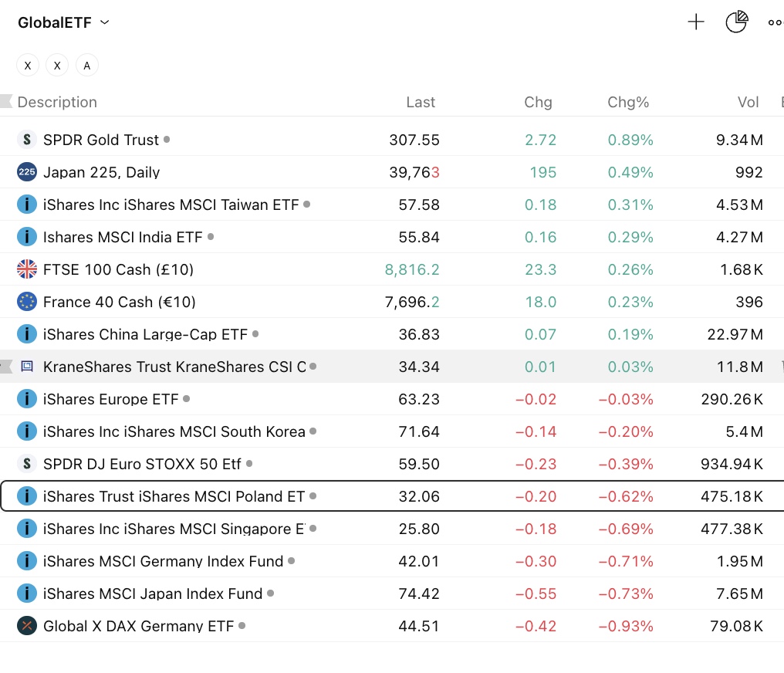The image size is (784, 673).
Task: Click the iShares MSCI Singapore logo icon
Action: pos(27,529)
